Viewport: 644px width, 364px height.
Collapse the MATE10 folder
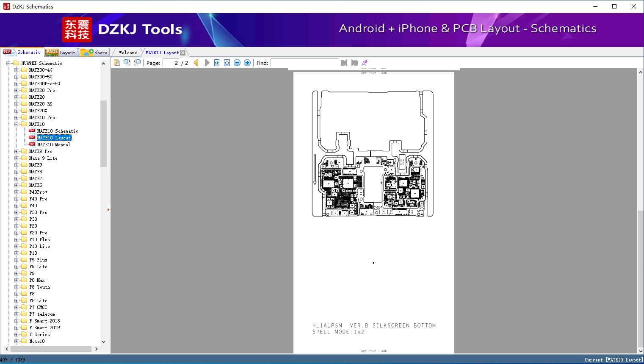pos(17,124)
